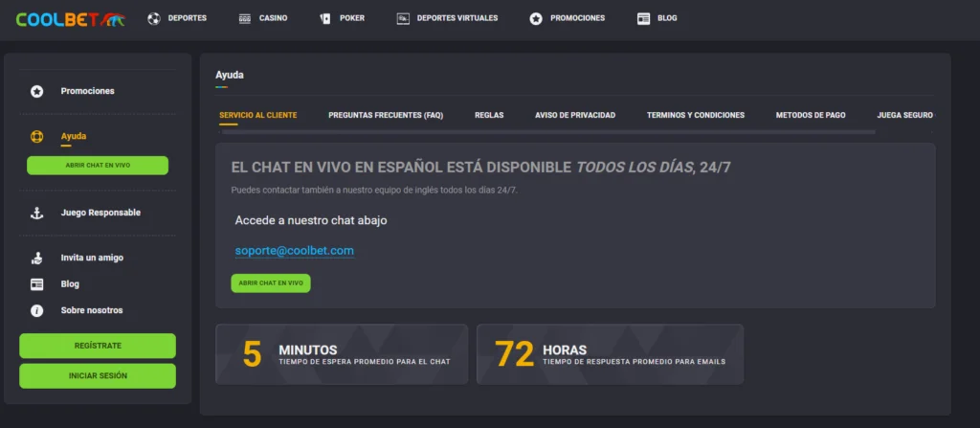Click the anchor Juego Responsable icon

[x=37, y=213]
